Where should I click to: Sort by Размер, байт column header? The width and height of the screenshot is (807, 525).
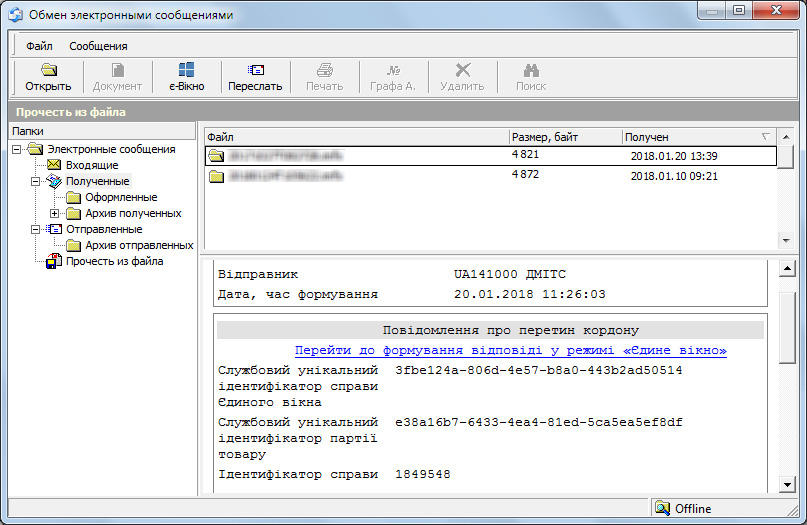pyautogui.click(x=566, y=137)
